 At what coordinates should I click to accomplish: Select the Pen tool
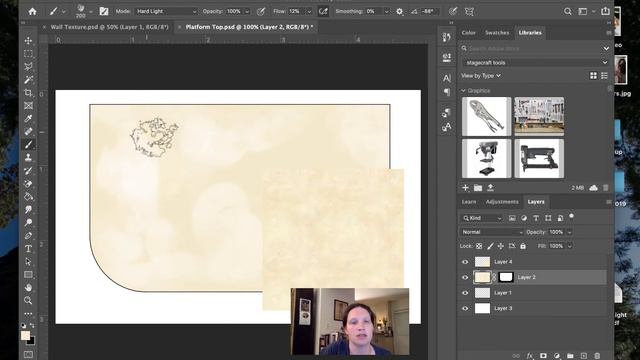(x=28, y=236)
